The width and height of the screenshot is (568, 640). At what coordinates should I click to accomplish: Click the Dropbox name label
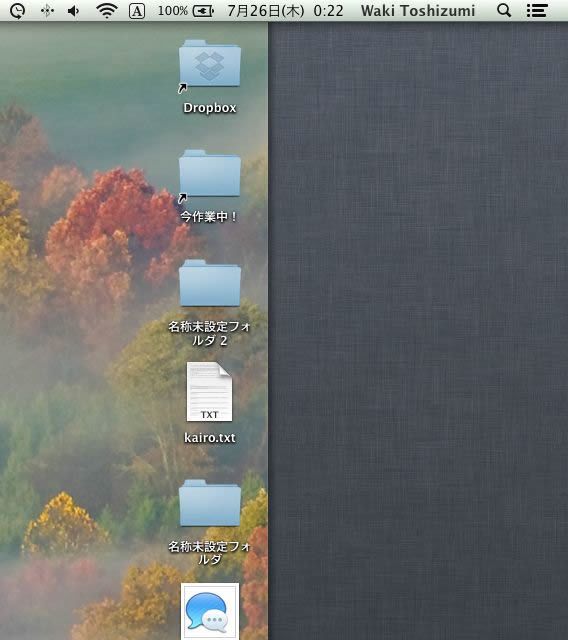(x=210, y=108)
